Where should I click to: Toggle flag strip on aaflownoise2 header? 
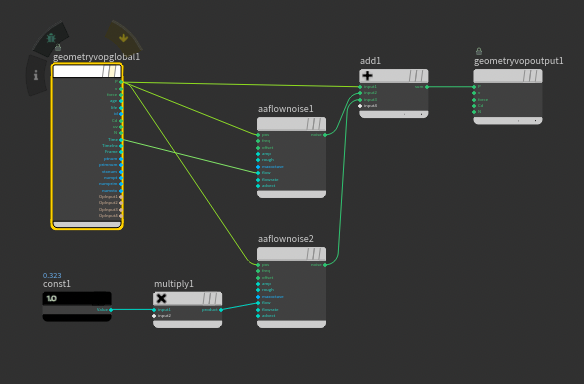tap(315, 254)
